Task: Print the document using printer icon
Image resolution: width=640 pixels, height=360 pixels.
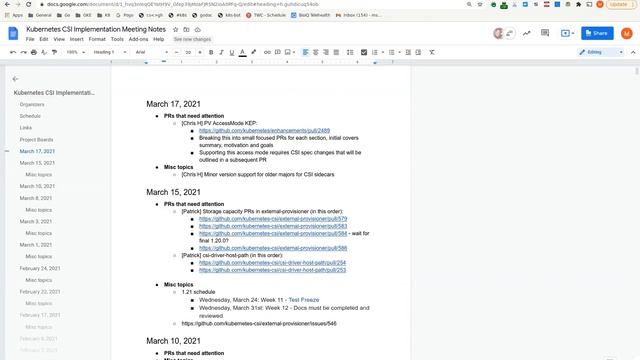Action: [x=34, y=52]
